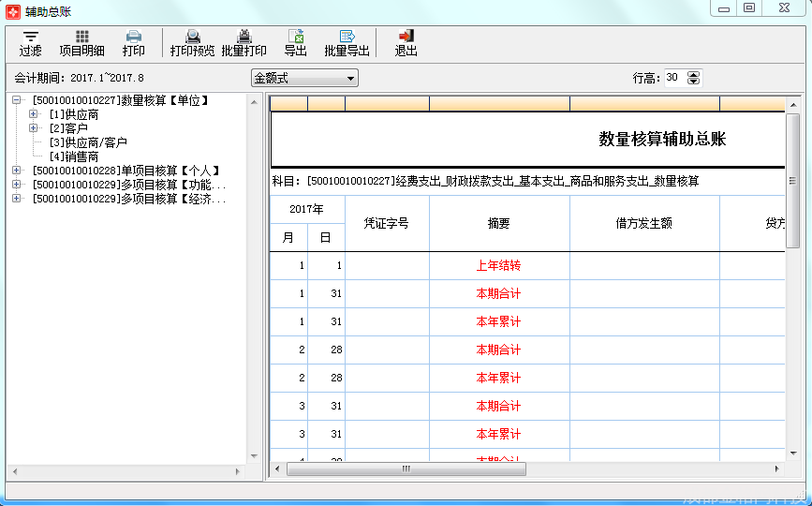Image resolution: width=812 pixels, height=506 pixels.
Task: Click the 摘要 column header
Action: coord(498,224)
